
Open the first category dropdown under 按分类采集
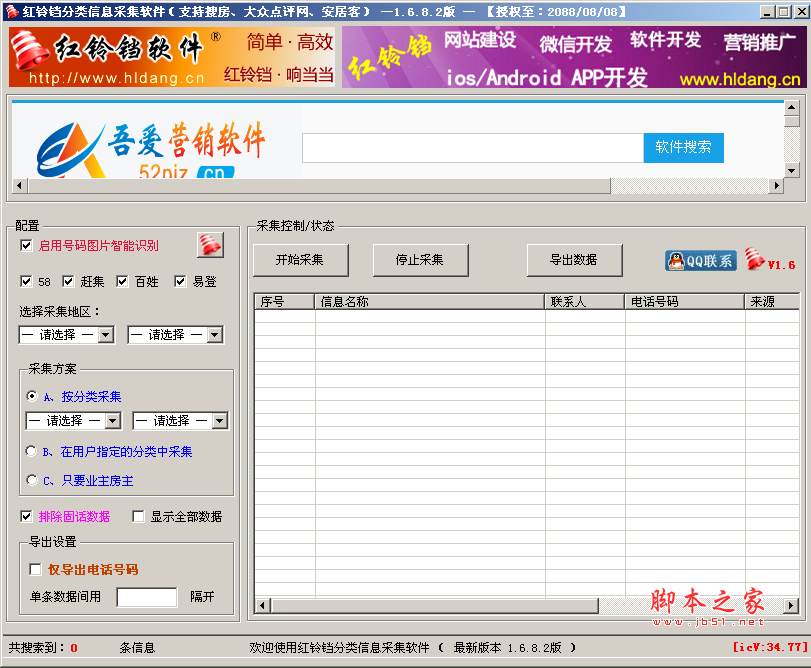(x=73, y=421)
